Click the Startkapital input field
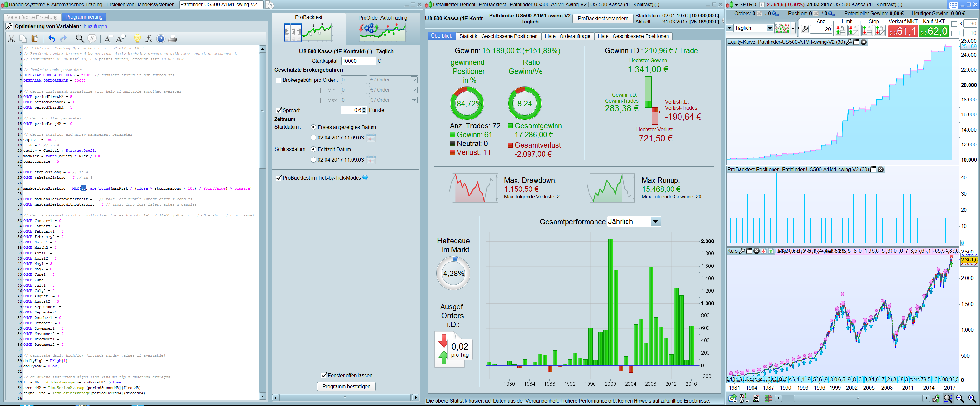The image size is (980, 406). click(x=358, y=61)
